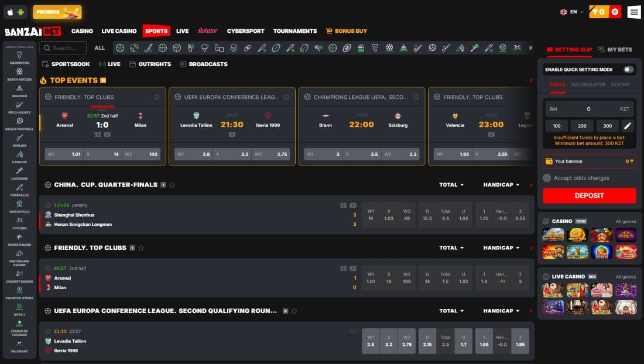The width and height of the screenshot is (644, 364).
Task: Open All games link next to Casino
Action: point(626,222)
